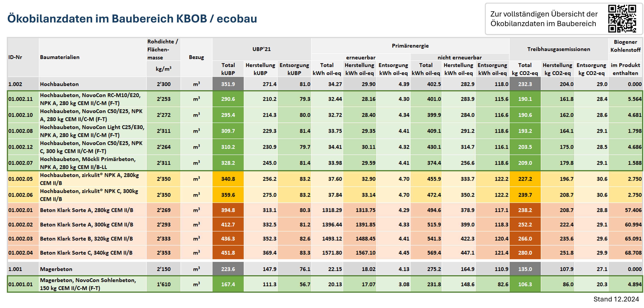Click green UBP total cell 295.4
Viewport: 644px width, 308px height.
click(228, 115)
